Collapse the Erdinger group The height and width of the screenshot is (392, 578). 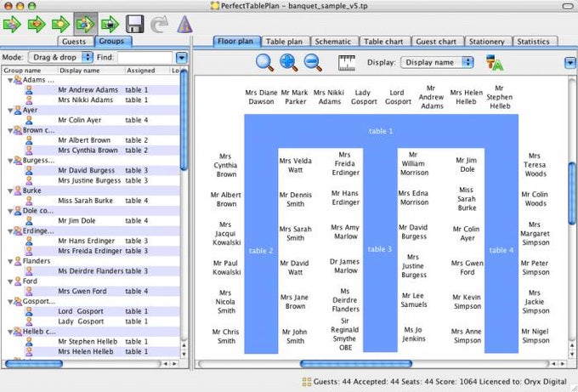(10, 231)
